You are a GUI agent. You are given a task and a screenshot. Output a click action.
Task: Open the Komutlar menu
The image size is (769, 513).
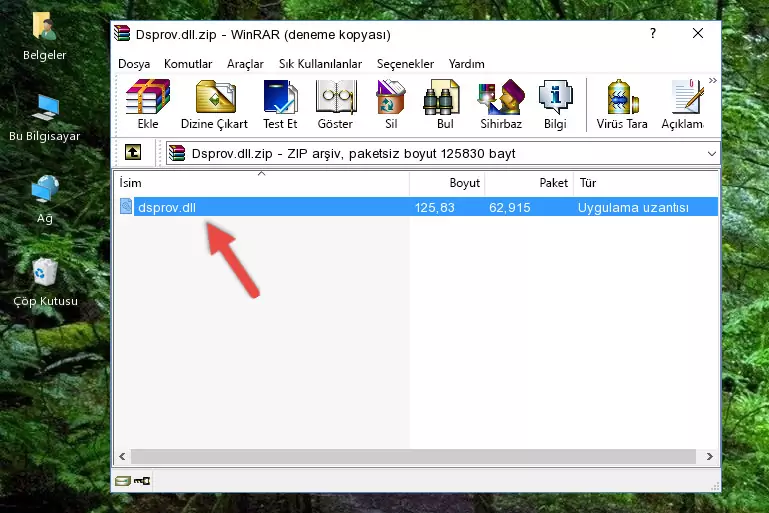(x=188, y=64)
